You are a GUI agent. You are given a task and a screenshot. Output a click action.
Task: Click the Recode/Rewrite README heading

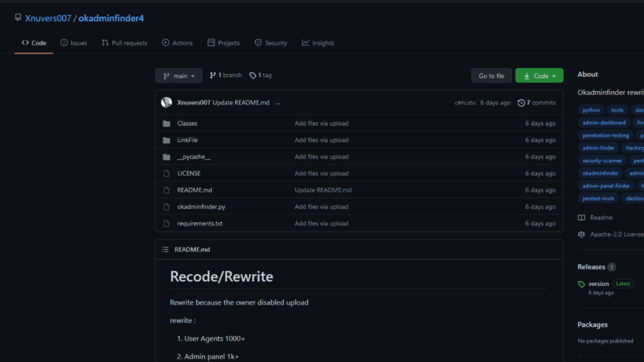point(221,277)
